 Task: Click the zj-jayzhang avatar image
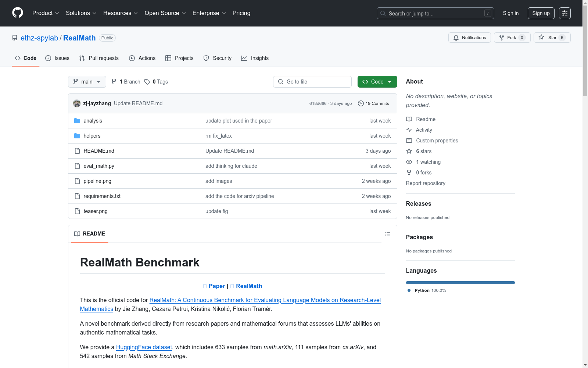77,103
